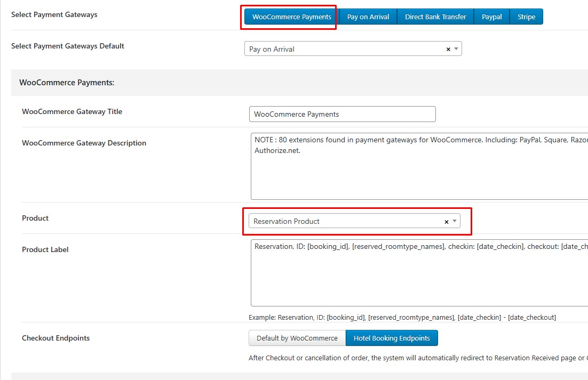
Task: Toggle the Stripe payment gateway
Action: click(x=526, y=17)
